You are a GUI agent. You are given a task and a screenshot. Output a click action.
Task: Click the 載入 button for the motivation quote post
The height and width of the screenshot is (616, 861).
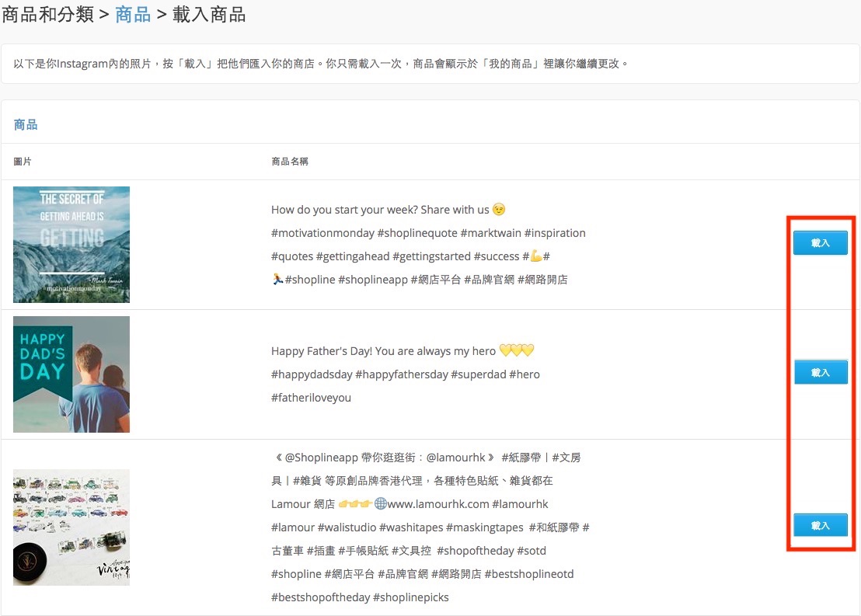[x=820, y=242]
